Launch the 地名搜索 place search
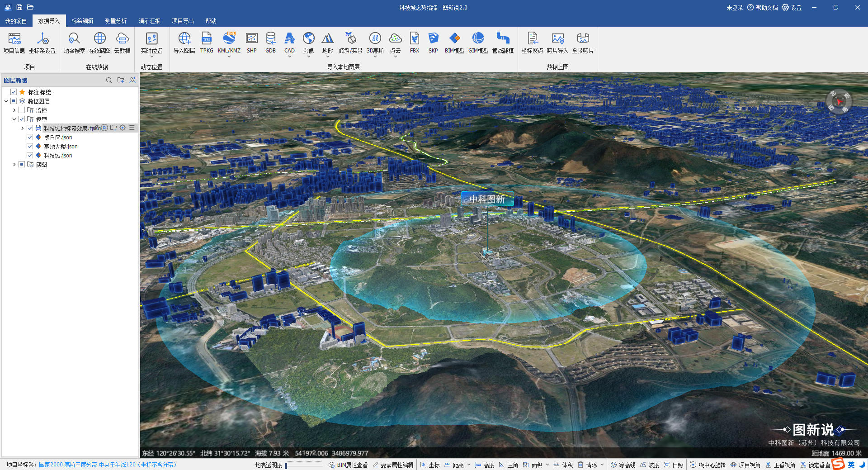This screenshot has height=470, width=868. [x=74, y=43]
